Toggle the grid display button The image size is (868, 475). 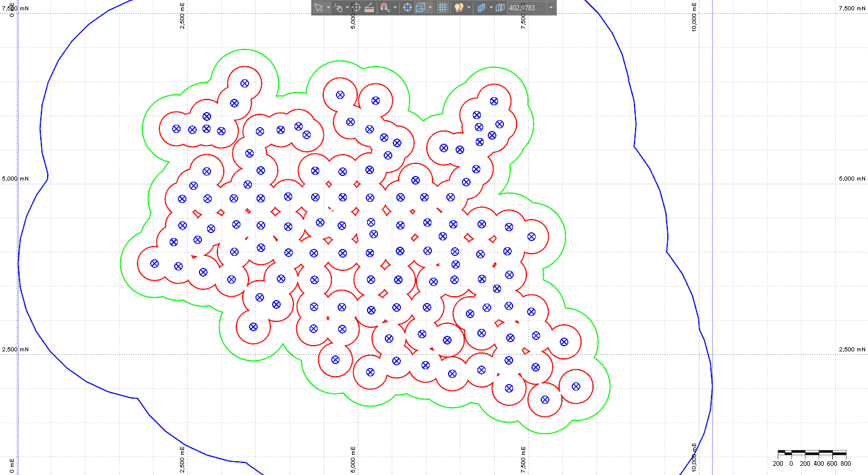point(442,7)
